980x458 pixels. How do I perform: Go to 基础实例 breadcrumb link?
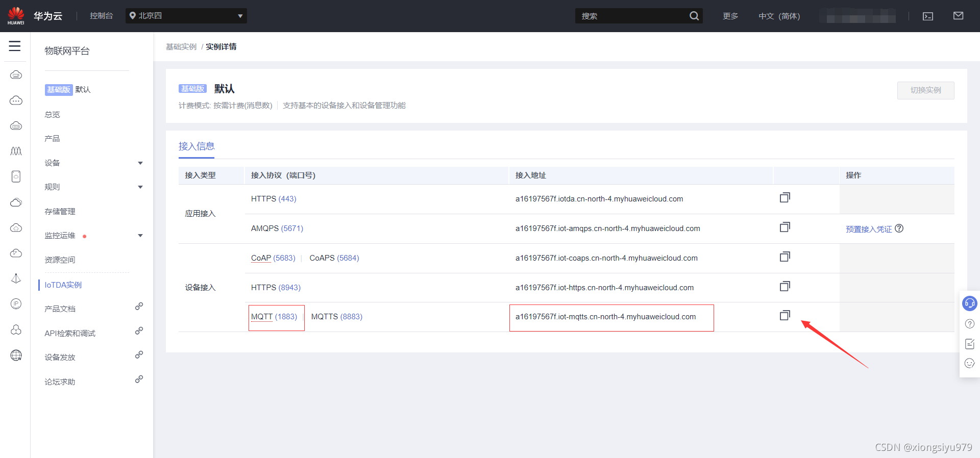click(181, 46)
